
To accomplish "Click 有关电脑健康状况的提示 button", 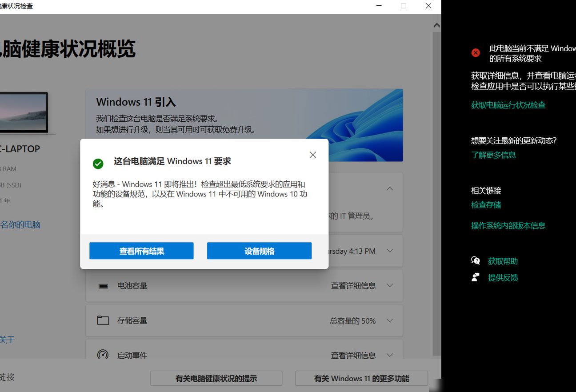I will click(x=216, y=379).
